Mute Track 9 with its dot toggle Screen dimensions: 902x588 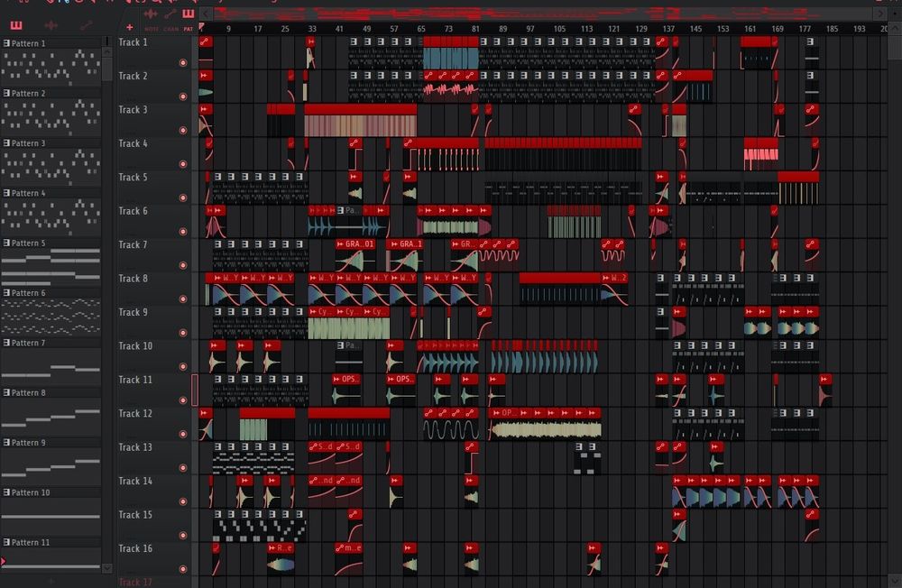pos(183,333)
